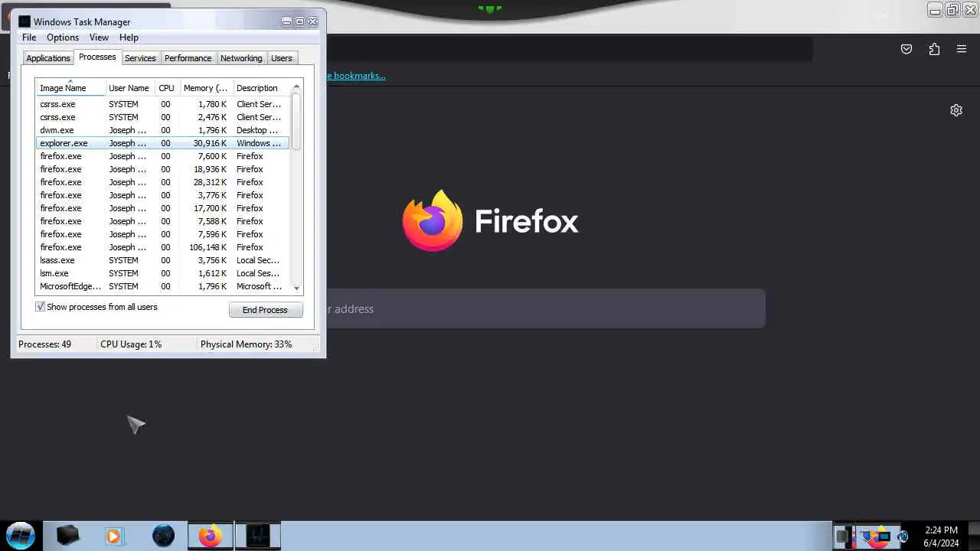Select firefox.exe using 3,776 K memory
Image resolution: width=980 pixels, height=551 pixels.
(x=163, y=195)
